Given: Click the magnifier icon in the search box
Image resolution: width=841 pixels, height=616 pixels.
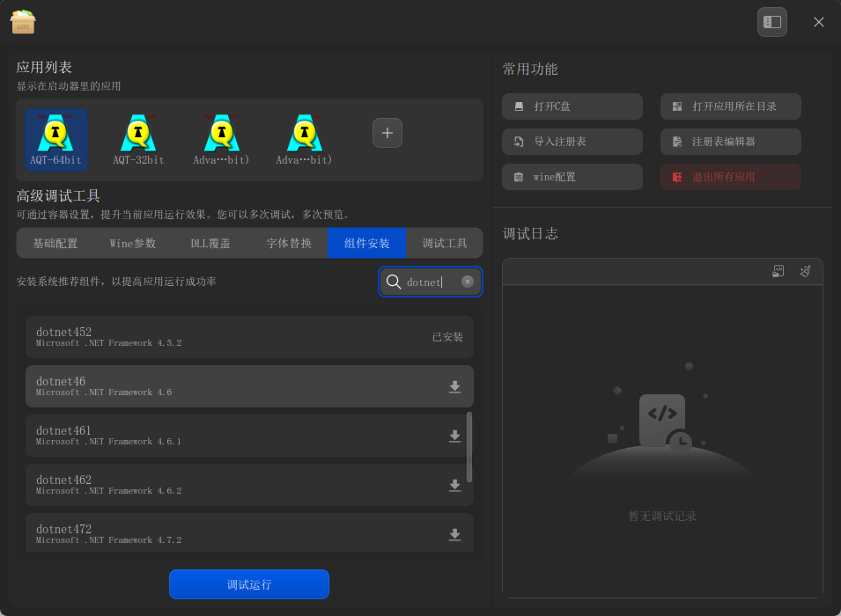Looking at the screenshot, I should 393,282.
